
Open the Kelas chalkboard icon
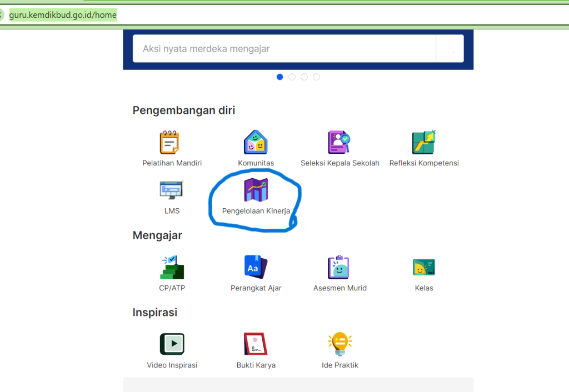pos(424,267)
